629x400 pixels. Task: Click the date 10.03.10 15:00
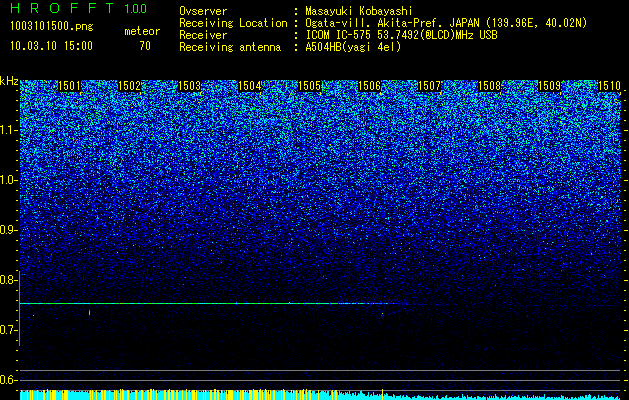click(51, 46)
